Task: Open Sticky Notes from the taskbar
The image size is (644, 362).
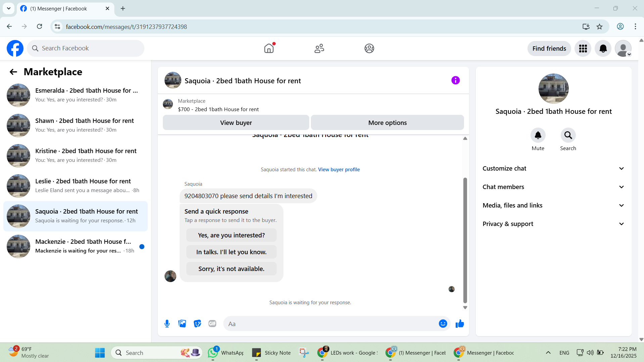Action: pyautogui.click(x=271, y=353)
